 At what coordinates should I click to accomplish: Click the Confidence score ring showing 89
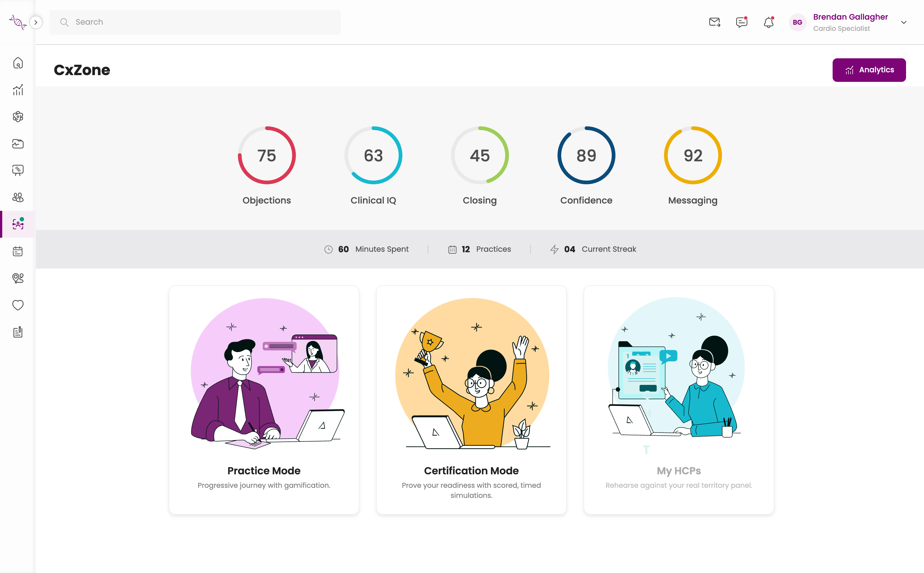tap(586, 155)
